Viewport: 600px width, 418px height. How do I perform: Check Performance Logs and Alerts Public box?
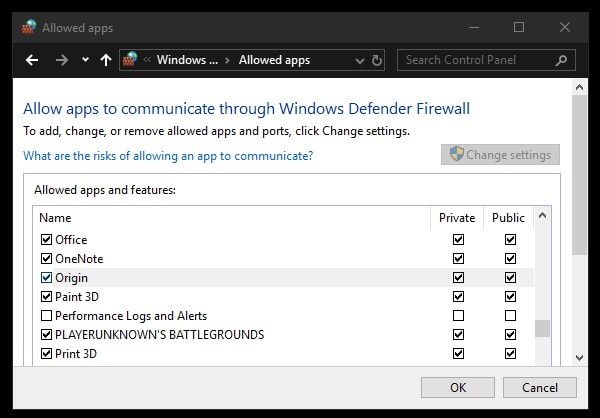point(510,316)
